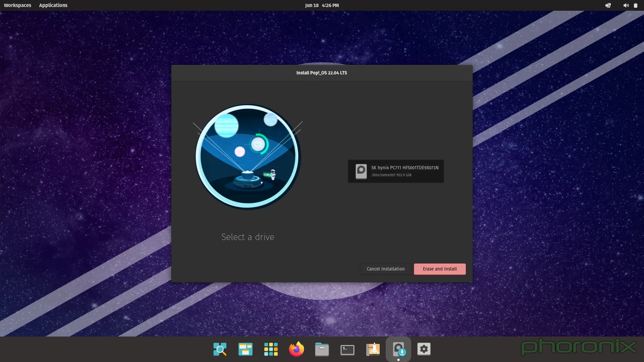The width and height of the screenshot is (644, 362).
Task: Open the volume speaker tray icon
Action: point(626,5)
